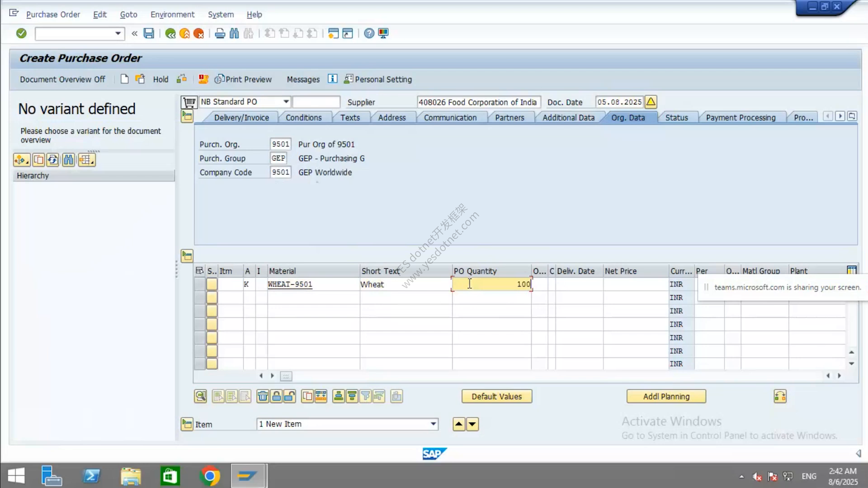The image size is (868, 488).
Task: Click the green Back arrow icon
Action: [x=170, y=33]
